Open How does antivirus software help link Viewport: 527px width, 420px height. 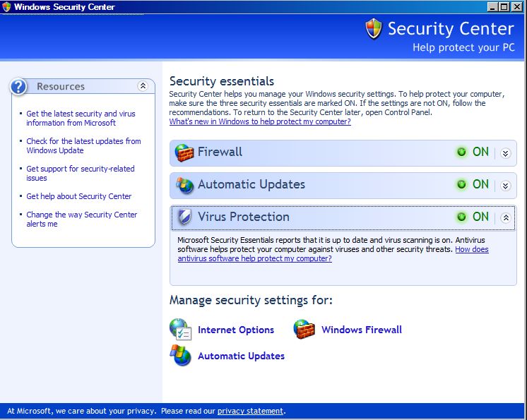click(254, 258)
